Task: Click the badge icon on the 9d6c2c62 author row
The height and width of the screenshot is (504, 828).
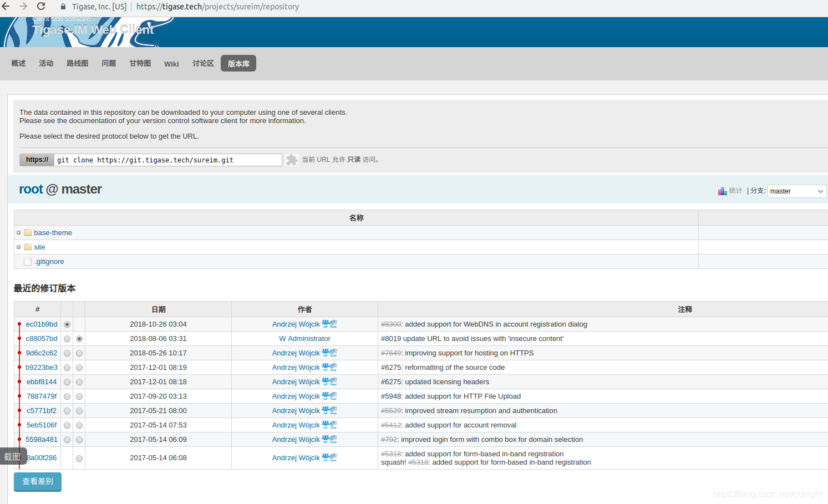Action: [329, 353]
